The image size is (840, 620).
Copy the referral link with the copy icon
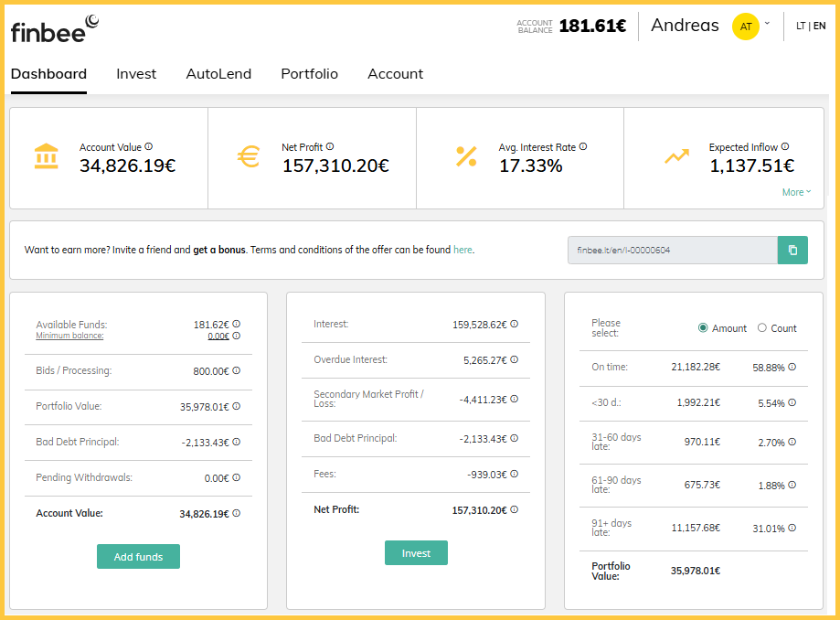[792, 251]
